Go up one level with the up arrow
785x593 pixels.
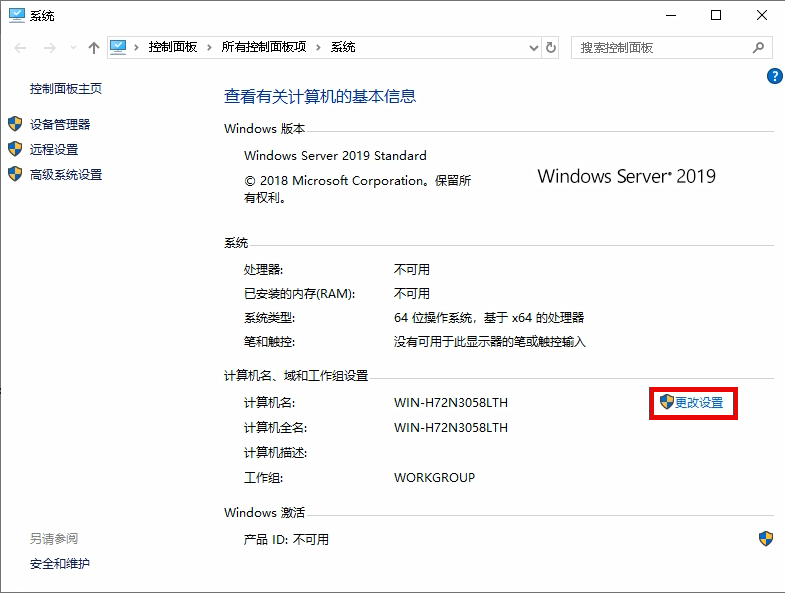click(93, 47)
